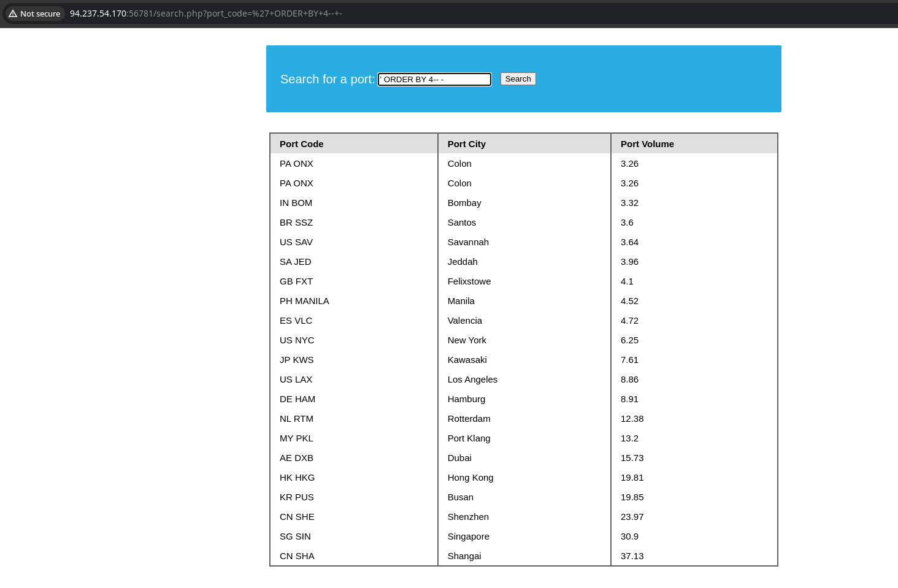Click the Felixstowe city cell
The image size is (898, 588).
click(x=469, y=281)
